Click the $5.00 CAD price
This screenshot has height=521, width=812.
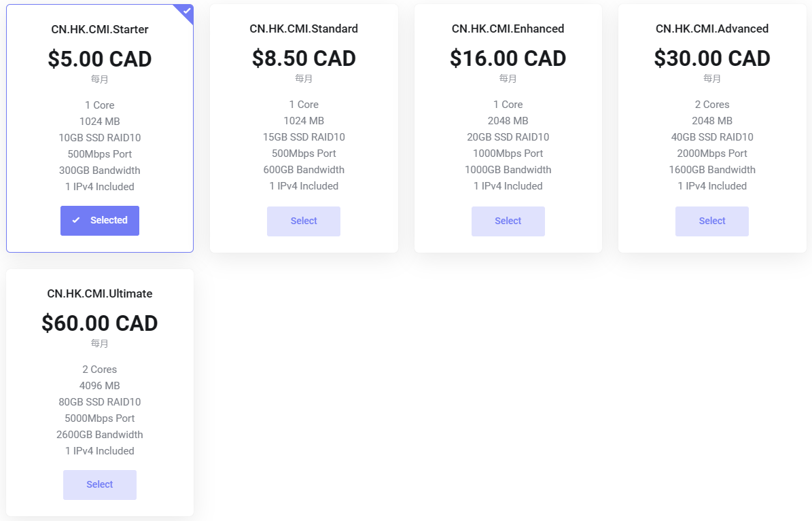(100, 59)
